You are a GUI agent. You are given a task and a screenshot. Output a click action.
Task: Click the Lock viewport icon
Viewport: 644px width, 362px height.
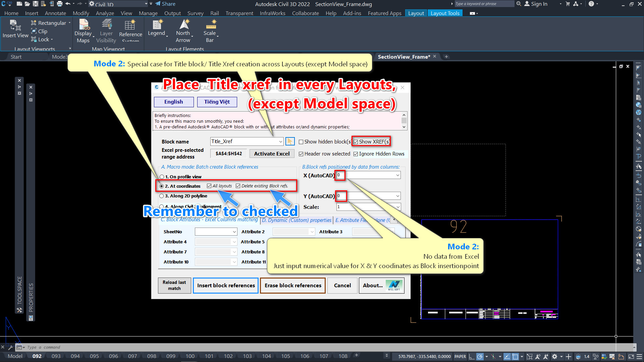34,40
